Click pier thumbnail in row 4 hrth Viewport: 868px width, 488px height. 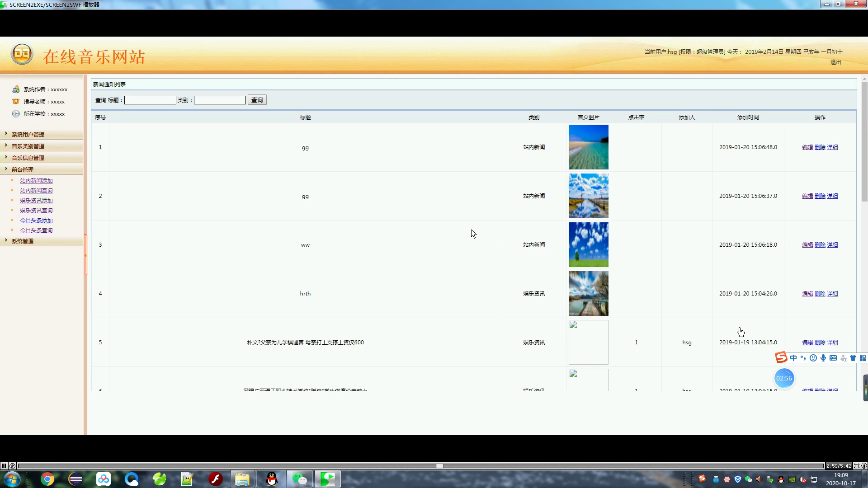588,294
